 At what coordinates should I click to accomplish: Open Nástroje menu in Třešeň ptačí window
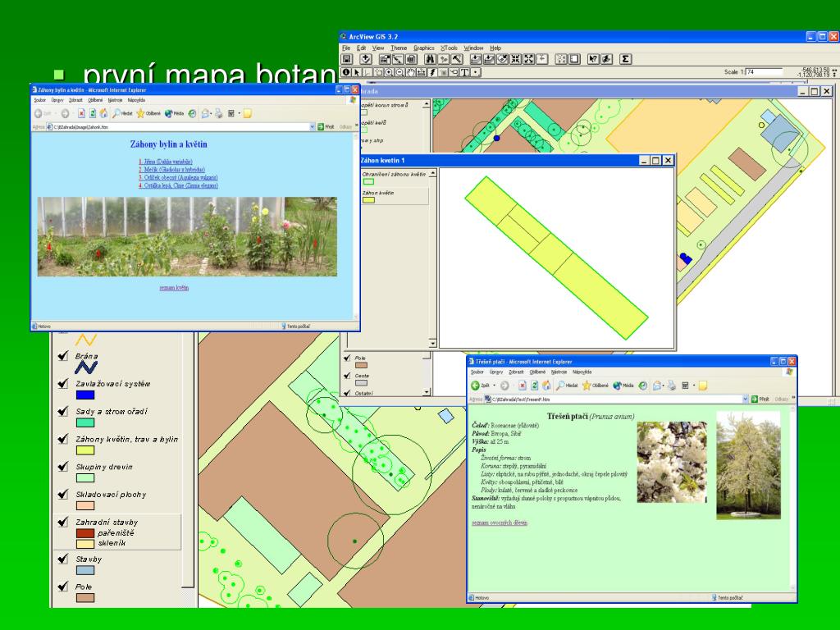pyautogui.click(x=559, y=372)
